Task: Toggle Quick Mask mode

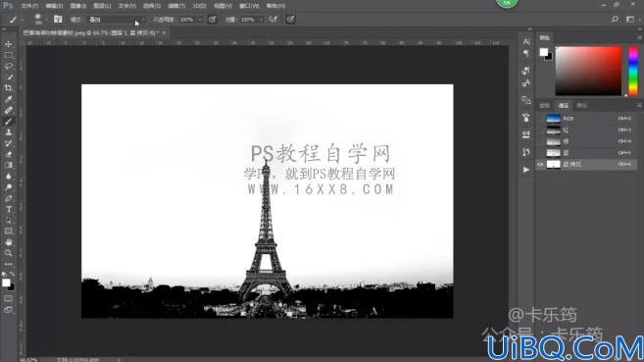Action: click(x=8, y=298)
